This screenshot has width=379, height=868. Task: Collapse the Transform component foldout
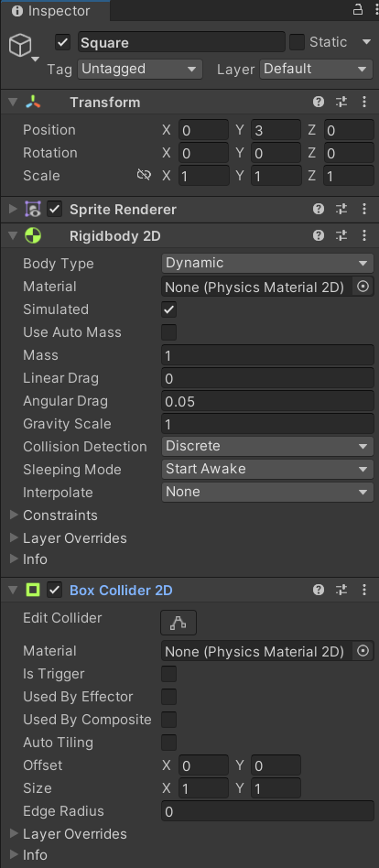(14, 102)
